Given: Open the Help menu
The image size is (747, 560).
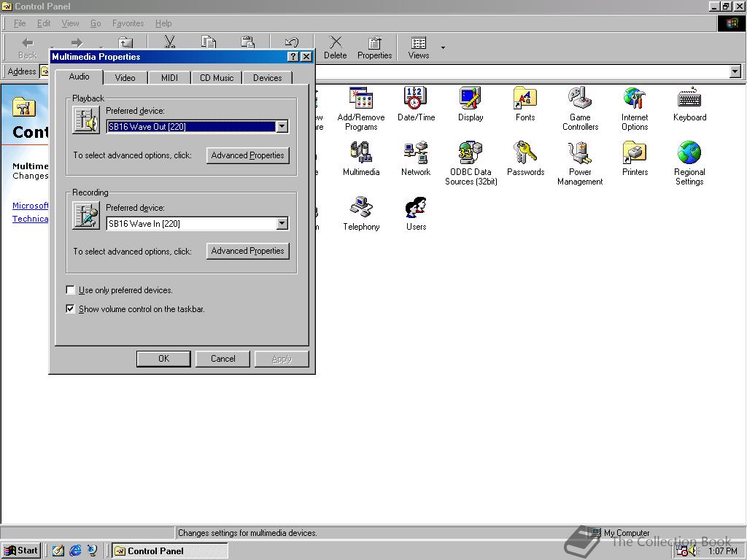Looking at the screenshot, I should click(163, 23).
